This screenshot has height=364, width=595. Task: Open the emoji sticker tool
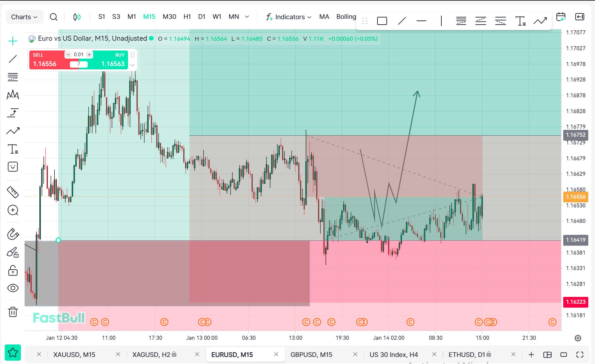tap(13, 167)
